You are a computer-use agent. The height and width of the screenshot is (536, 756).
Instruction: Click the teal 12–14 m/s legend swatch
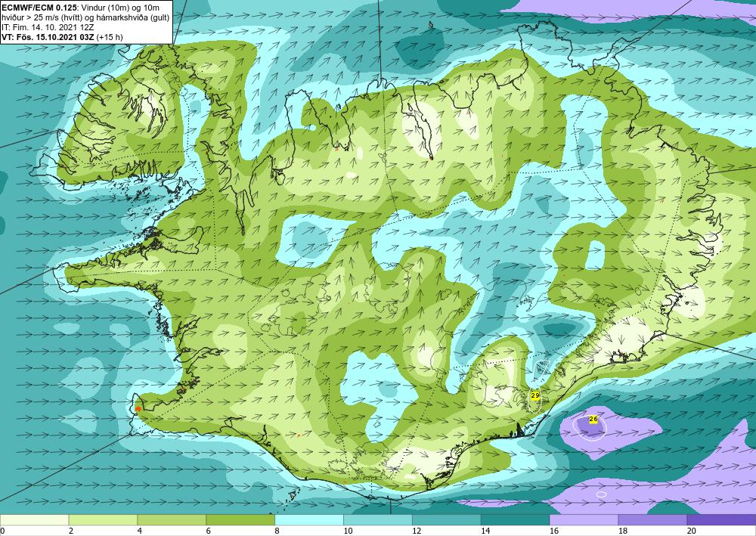447,519
